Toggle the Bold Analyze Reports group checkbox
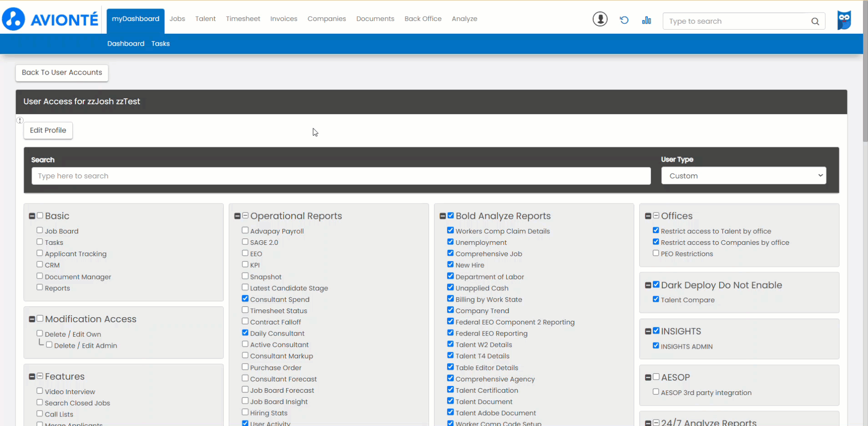 point(451,216)
